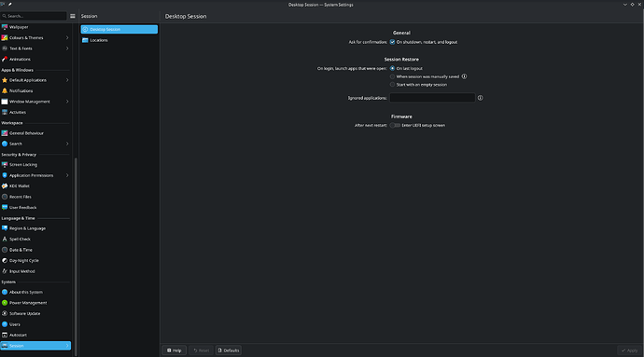The height and width of the screenshot is (357, 644).
Task: Open Recent Files icon
Action: (x=5, y=197)
